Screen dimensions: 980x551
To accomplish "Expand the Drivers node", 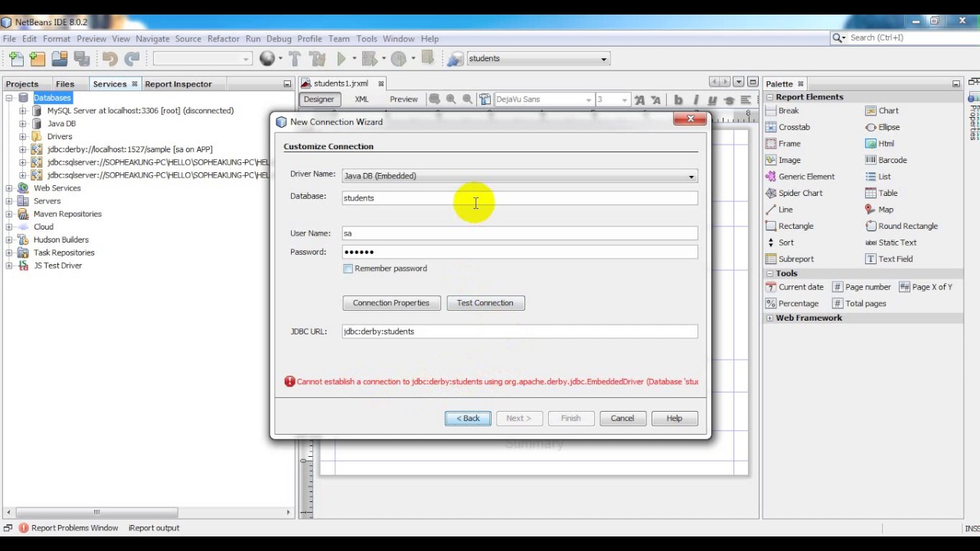I will coord(23,137).
